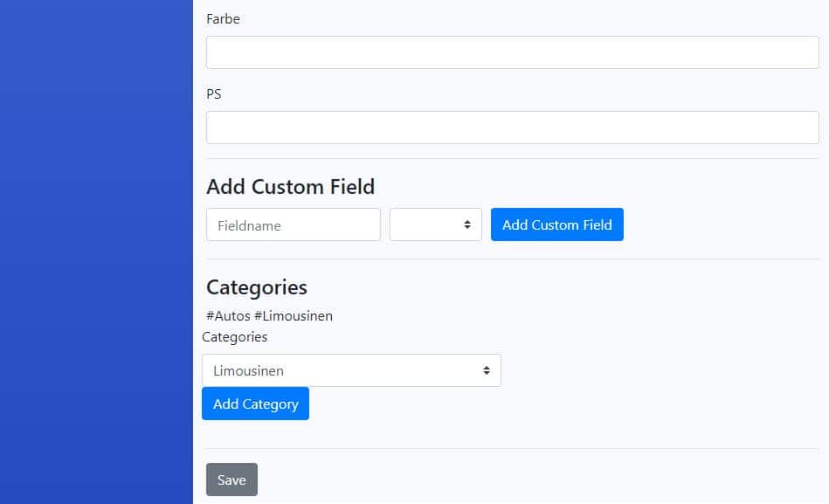Focus the Farbe text input
The image size is (829, 504).
(x=512, y=52)
